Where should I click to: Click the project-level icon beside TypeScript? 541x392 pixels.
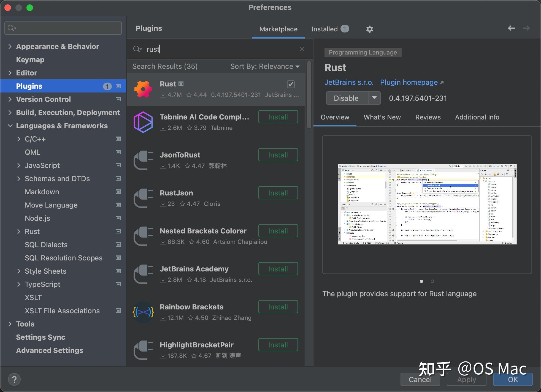(118, 284)
